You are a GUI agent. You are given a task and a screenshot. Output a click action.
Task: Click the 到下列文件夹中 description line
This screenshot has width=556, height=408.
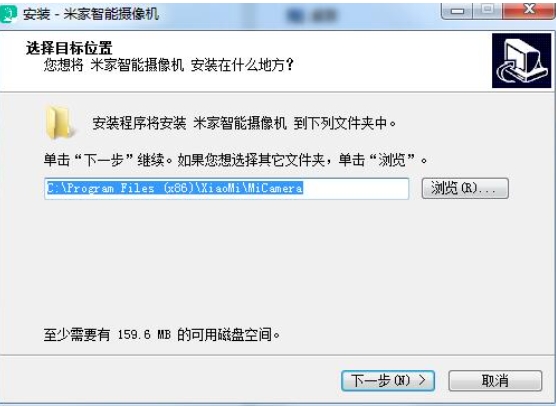click(244, 123)
